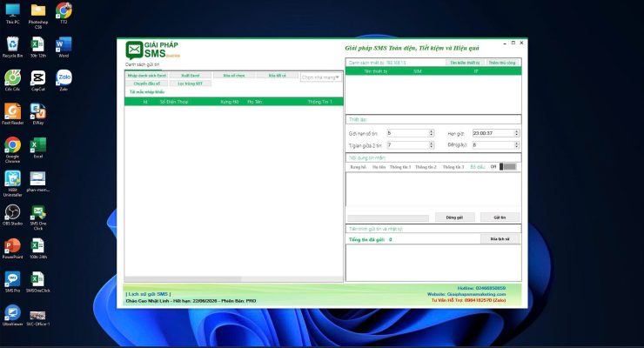644x348 pixels.
Task: Open the UltraViewer desktop shortcut
Action: tap(12, 314)
